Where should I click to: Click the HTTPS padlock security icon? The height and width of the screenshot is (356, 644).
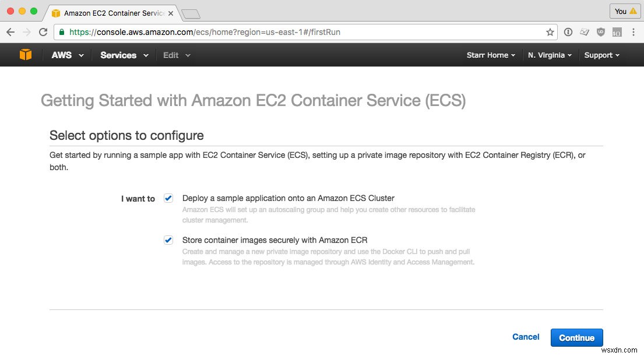click(x=62, y=32)
